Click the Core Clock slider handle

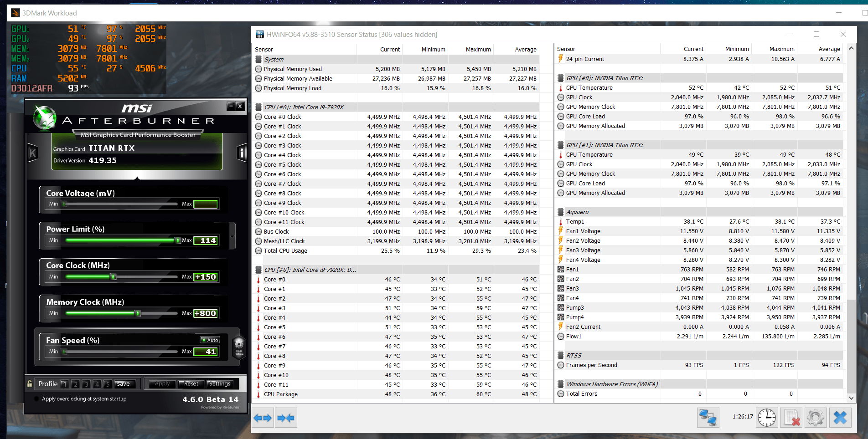click(x=114, y=276)
